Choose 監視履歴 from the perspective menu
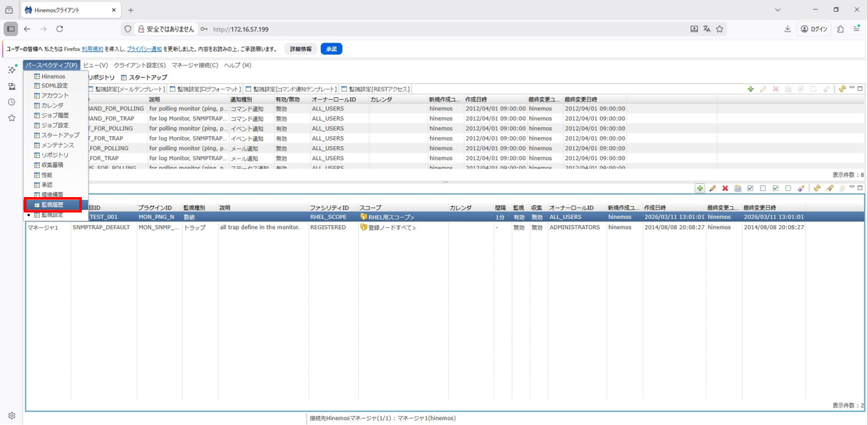868x425 pixels. pos(52,205)
